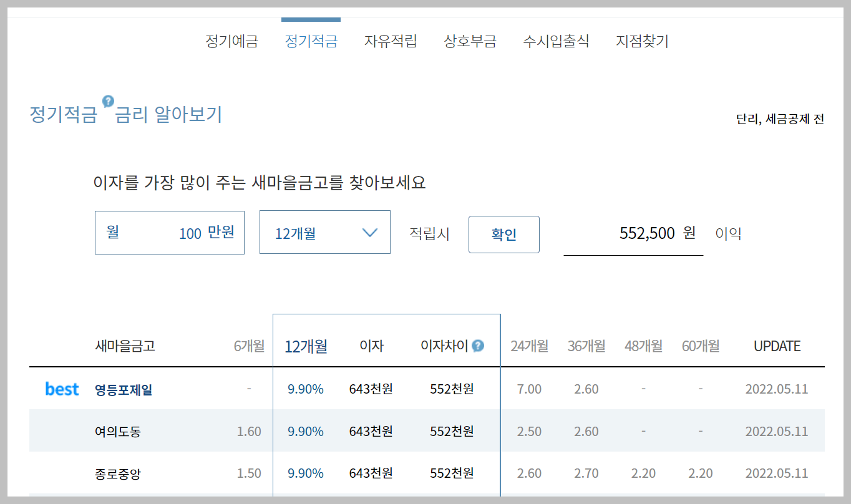Open the 종로중앙 branch link

pyautogui.click(x=118, y=474)
